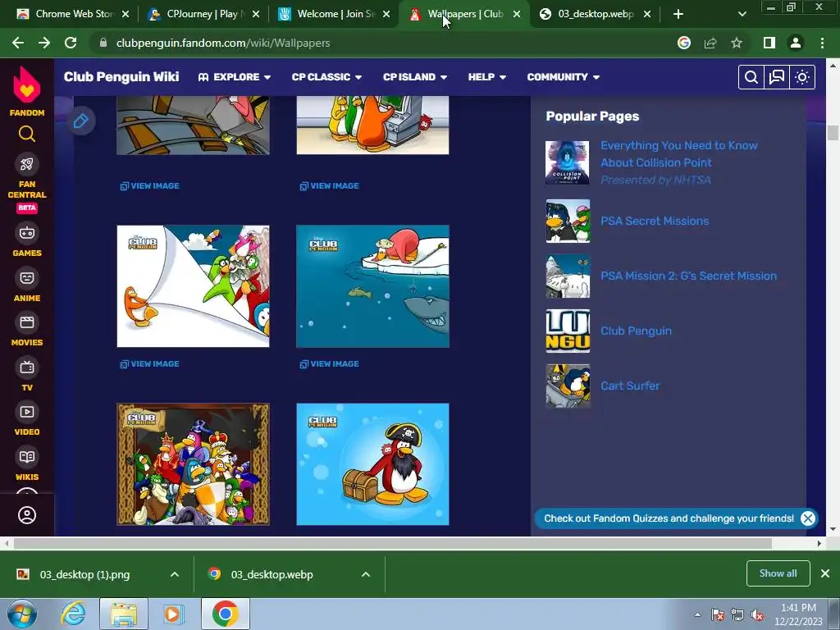Viewport: 840px width, 630px height.
Task: Click the horizontal page scrollbar
Action: (393, 543)
